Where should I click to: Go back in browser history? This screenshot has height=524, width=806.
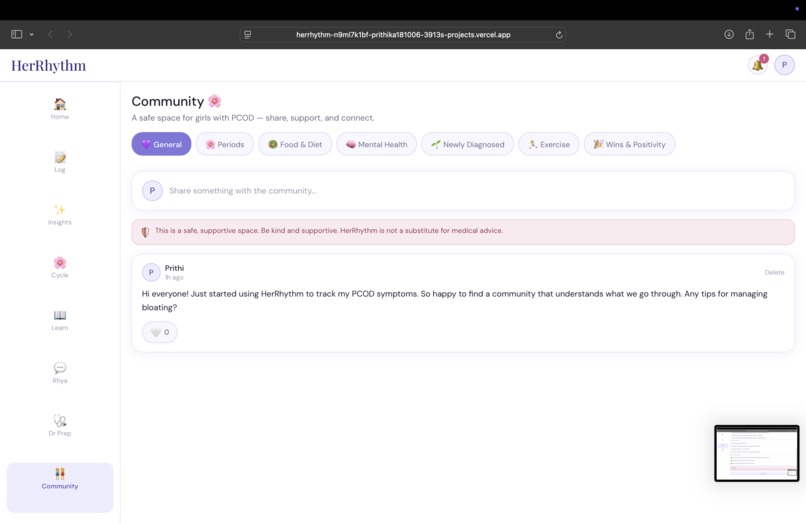(x=50, y=34)
